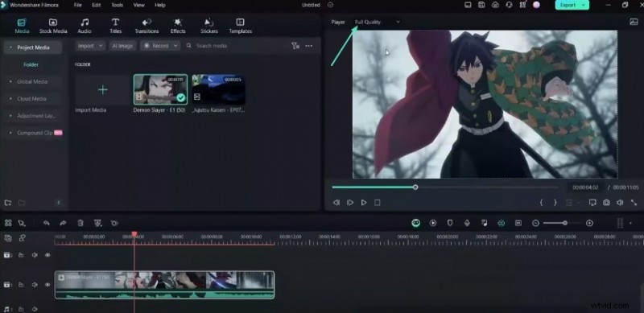Open the media panel more options menu

tap(309, 46)
